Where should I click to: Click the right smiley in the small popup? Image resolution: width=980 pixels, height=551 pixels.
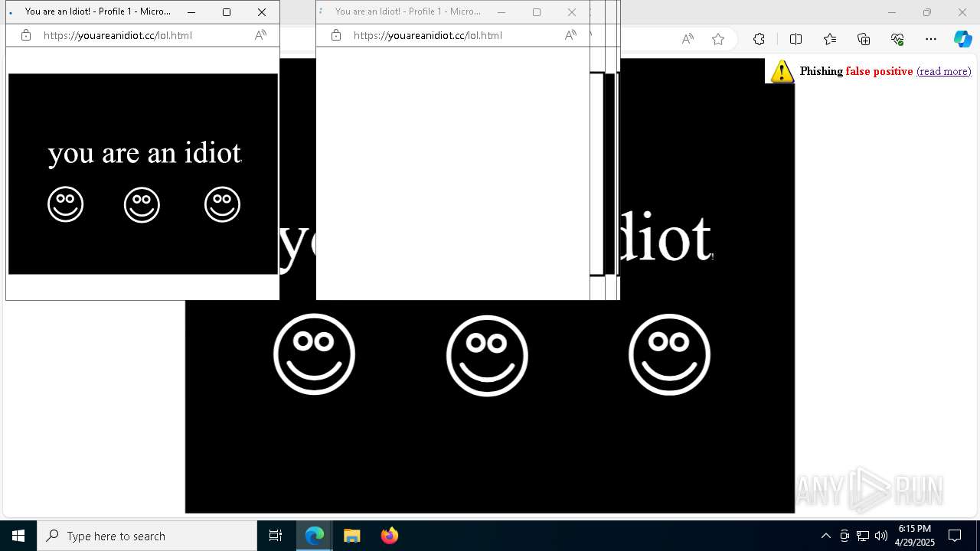222,204
